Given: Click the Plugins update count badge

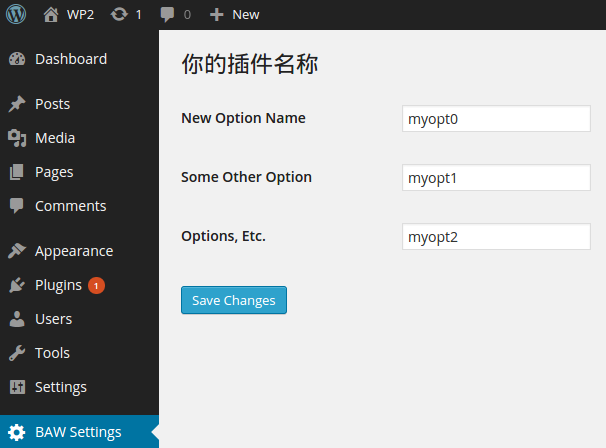Looking at the screenshot, I should (96, 285).
